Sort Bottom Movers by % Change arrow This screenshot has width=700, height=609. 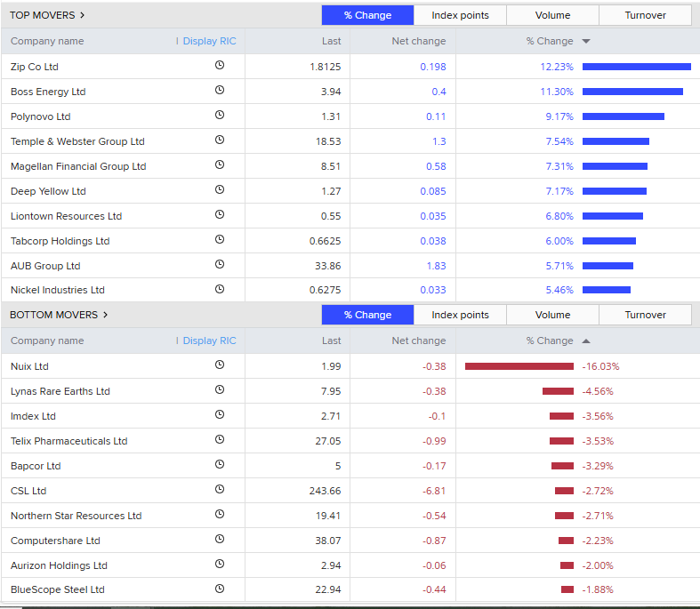pyautogui.click(x=586, y=341)
